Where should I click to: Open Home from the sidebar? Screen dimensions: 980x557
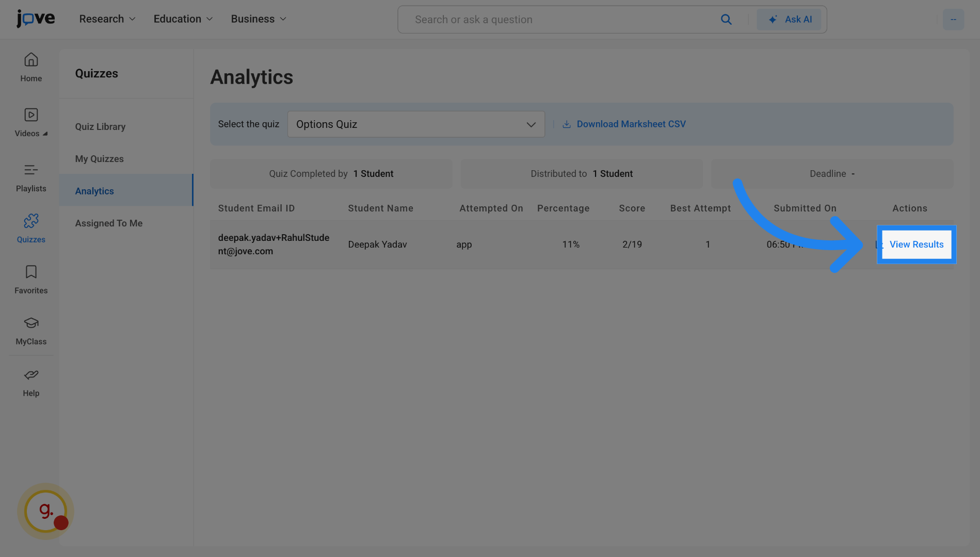click(31, 67)
